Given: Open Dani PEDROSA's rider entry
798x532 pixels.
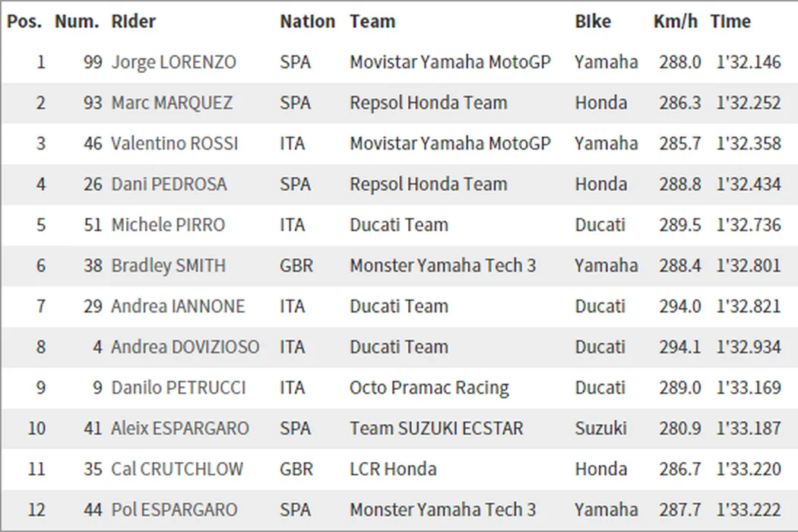Looking at the screenshot, I should [169, 184].
